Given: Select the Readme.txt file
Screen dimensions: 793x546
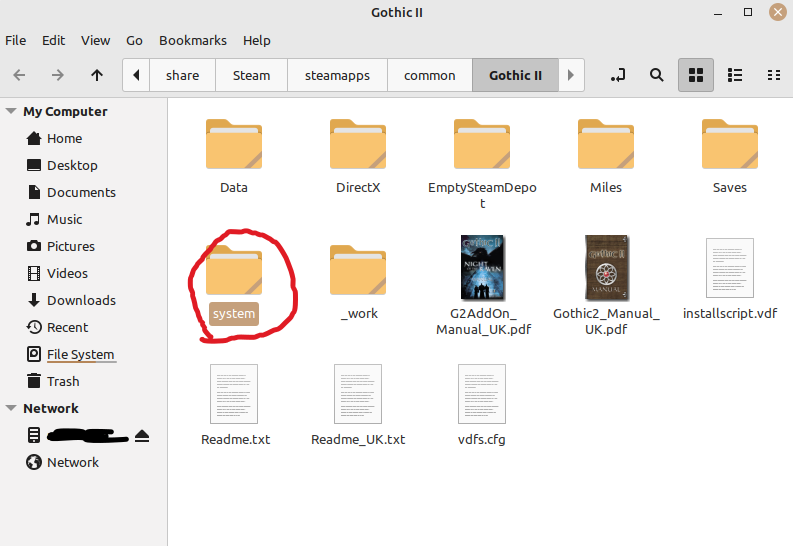Looking at the screenshot, I should (x=234, y=405).
